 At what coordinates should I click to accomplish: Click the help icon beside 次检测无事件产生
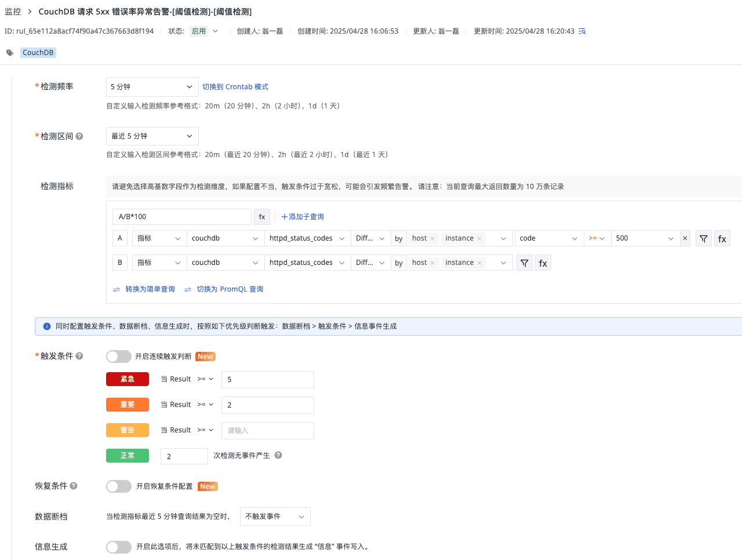coord(278,456)
